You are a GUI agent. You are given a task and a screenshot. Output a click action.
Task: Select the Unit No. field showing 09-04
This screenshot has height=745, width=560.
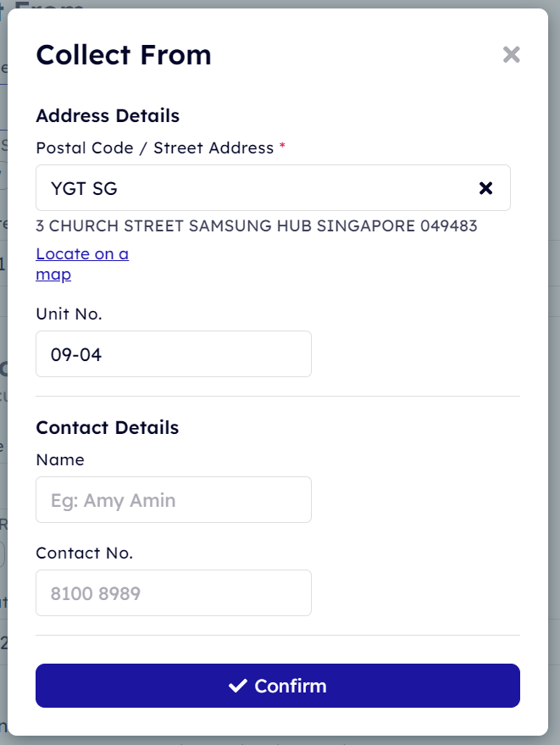(x=174, y=354)
